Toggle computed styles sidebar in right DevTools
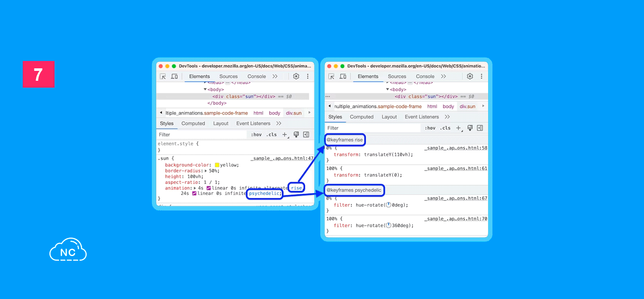 tap(480, 128)
